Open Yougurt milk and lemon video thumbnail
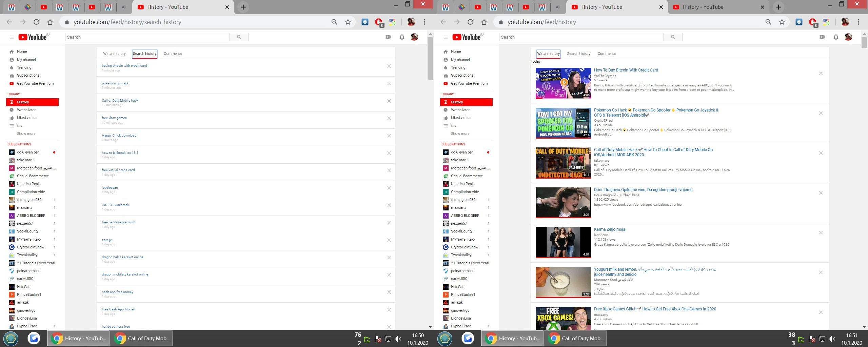This screenshot has height=347, width=868. pos(563,282)
